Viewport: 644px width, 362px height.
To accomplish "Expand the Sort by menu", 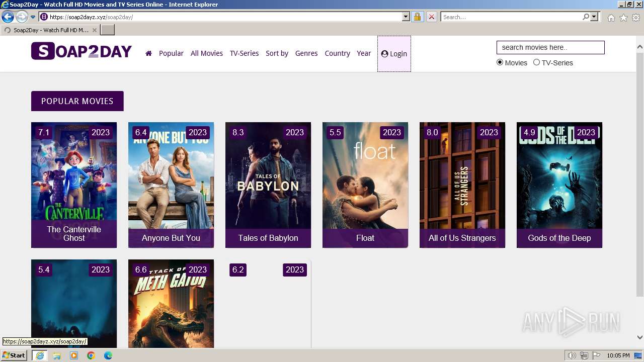I will [277, 53].
